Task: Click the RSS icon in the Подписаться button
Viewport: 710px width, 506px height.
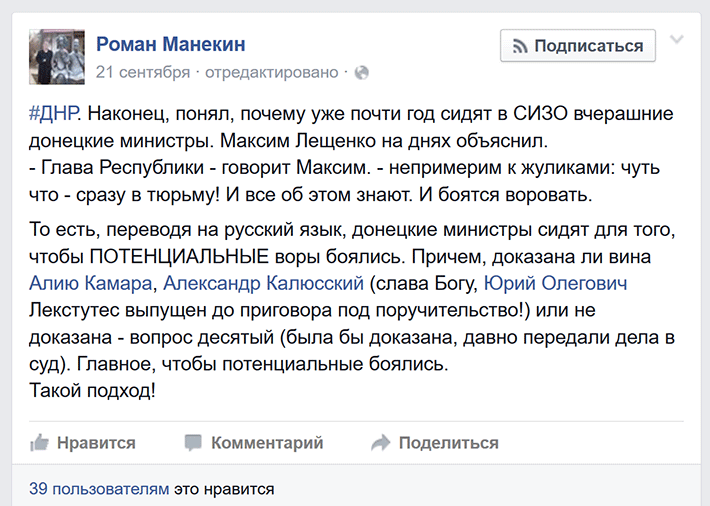Action: tap(520, 46)
